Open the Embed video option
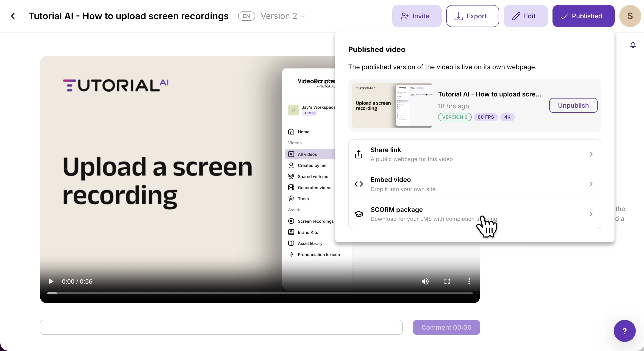Viewport: 644px width, 351px height. 474,184
